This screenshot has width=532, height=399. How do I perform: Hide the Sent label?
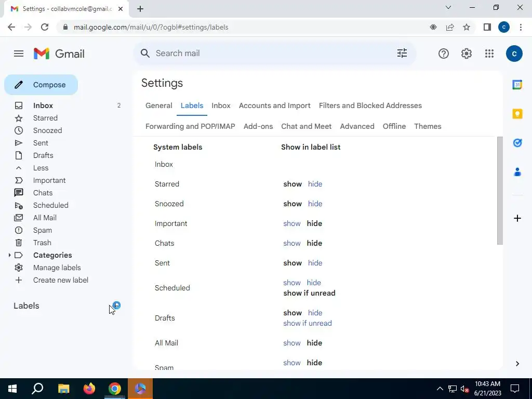(x=315, y=263)
